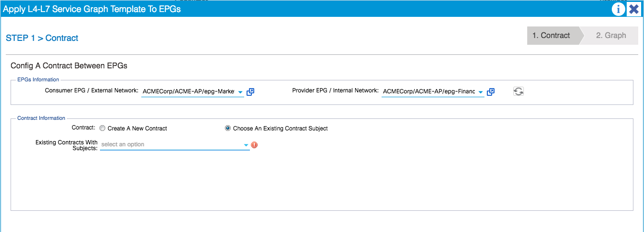Click the dialog title bar text
644x232 pixels.
click(92, 9)
